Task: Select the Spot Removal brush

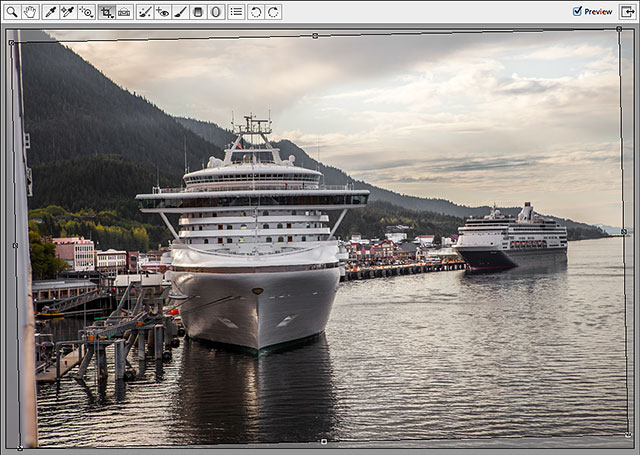Action: [x=144, y=12]
